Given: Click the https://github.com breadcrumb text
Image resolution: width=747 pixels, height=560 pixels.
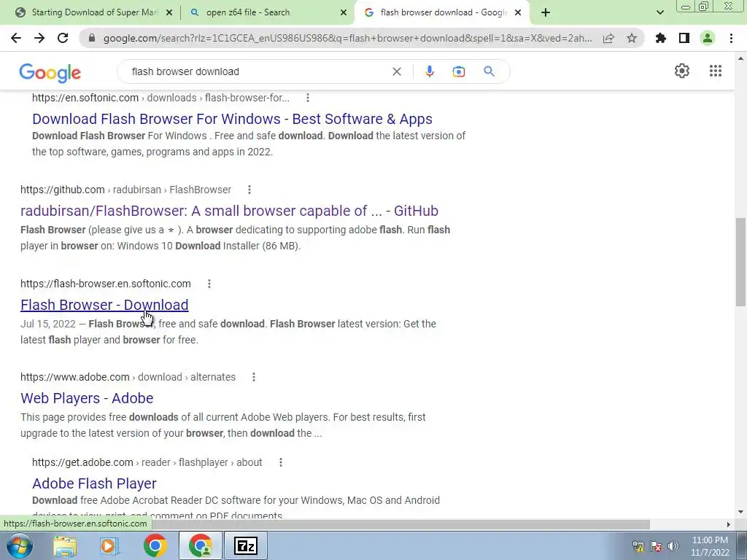Looking at the screenshot, I should 63,190.
